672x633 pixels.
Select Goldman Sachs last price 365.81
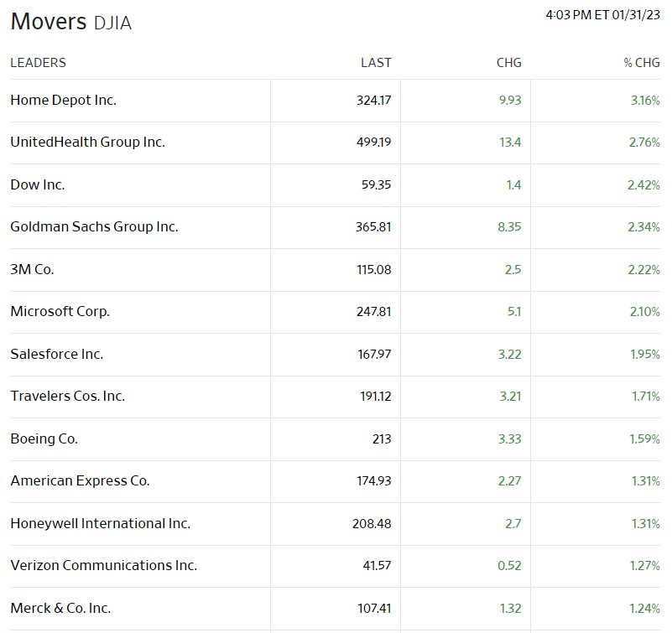(x=373, y=226)
